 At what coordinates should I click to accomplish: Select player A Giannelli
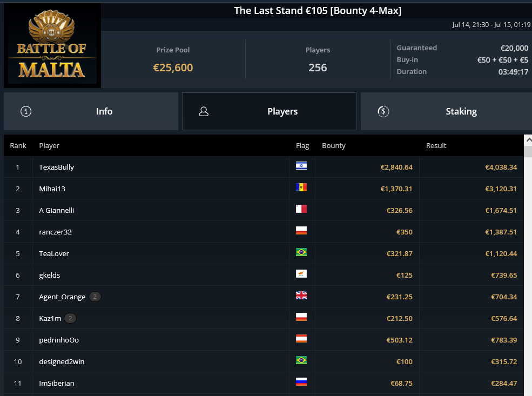56,210
